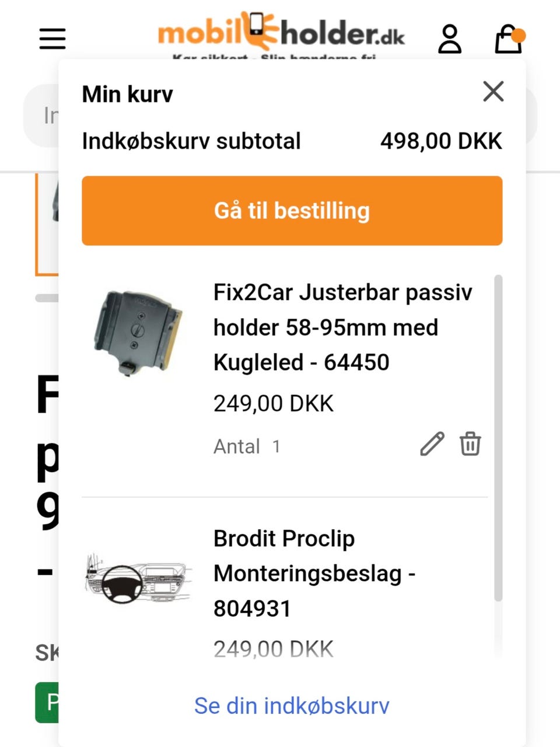Click the mobilholder.dk logo

coord(280,34)
